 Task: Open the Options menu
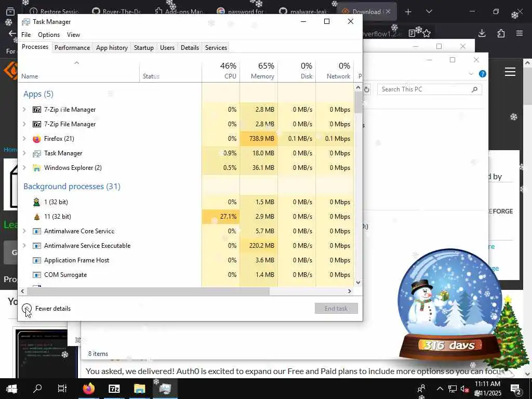tap(49, 35)
